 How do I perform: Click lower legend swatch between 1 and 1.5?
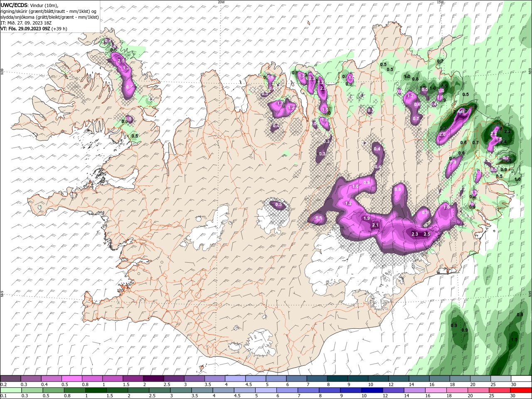(x=96, y=390)
